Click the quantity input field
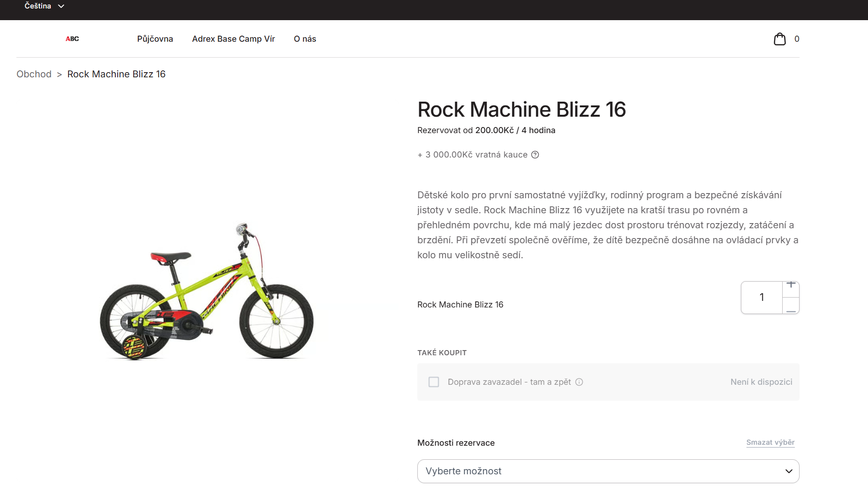The height and width of the screenshot is (486, 868). [762, 297]
